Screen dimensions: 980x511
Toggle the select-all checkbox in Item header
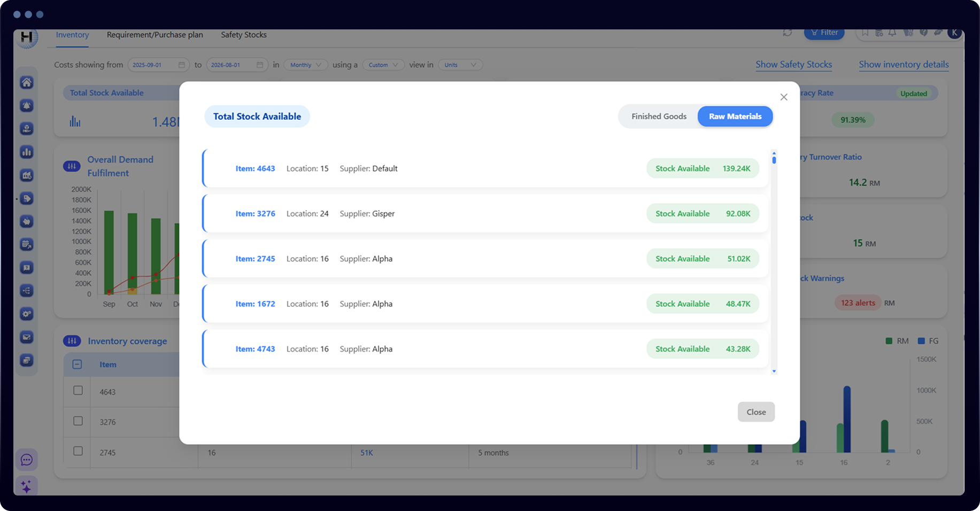[78, 365]
